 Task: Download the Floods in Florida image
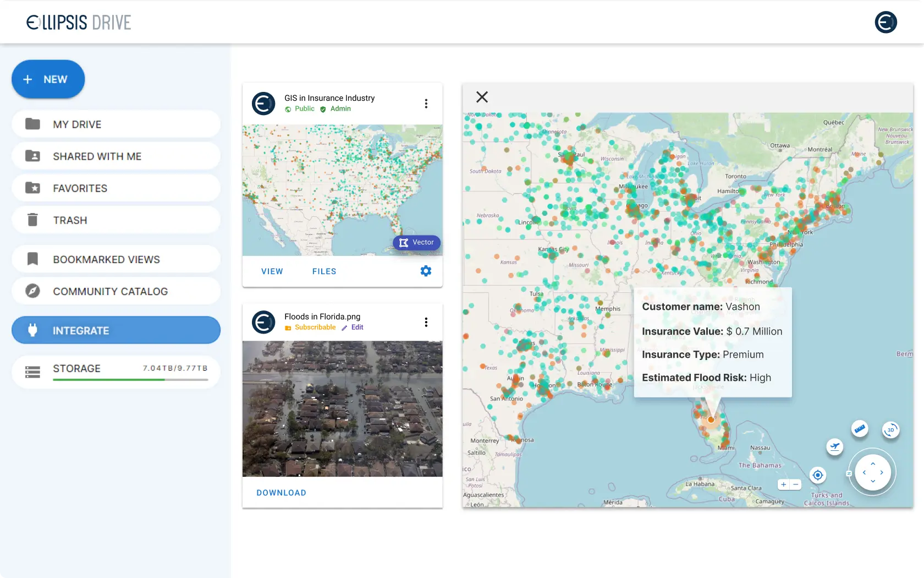281,493
